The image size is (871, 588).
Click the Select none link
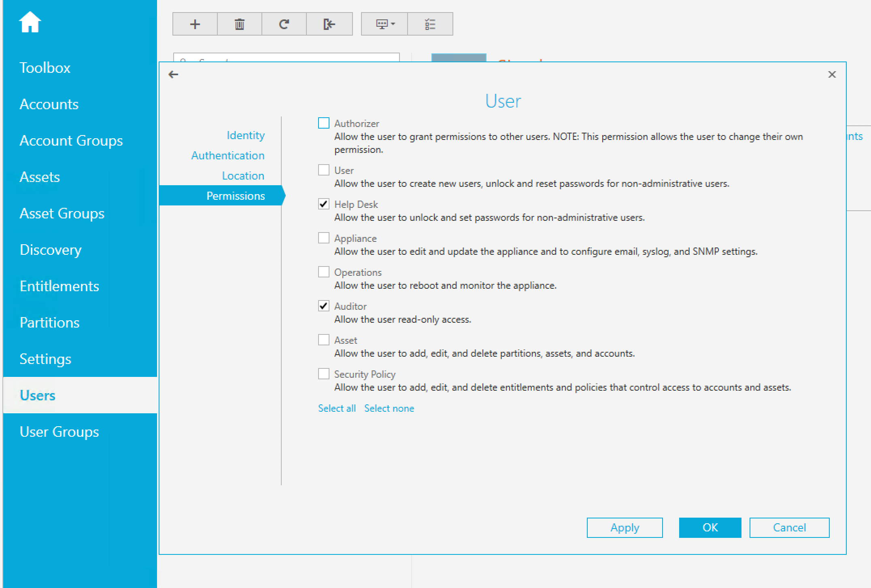[x=389, y=408]
